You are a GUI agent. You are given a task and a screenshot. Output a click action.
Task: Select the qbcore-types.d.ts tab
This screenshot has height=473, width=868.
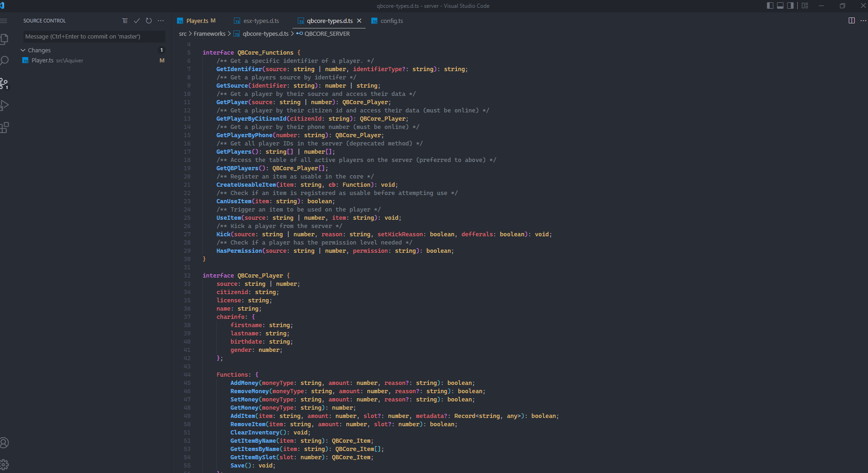(329, 21)
